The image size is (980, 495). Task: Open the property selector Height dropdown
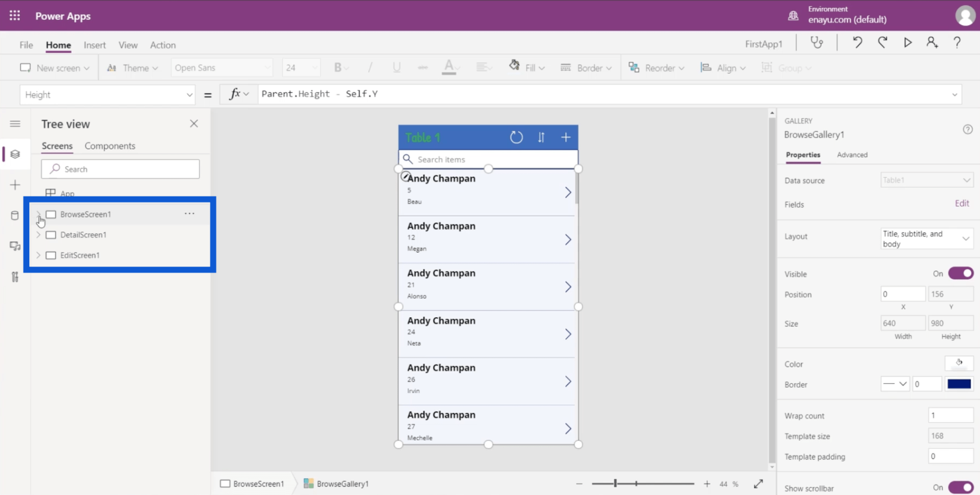tap(107, 94)
